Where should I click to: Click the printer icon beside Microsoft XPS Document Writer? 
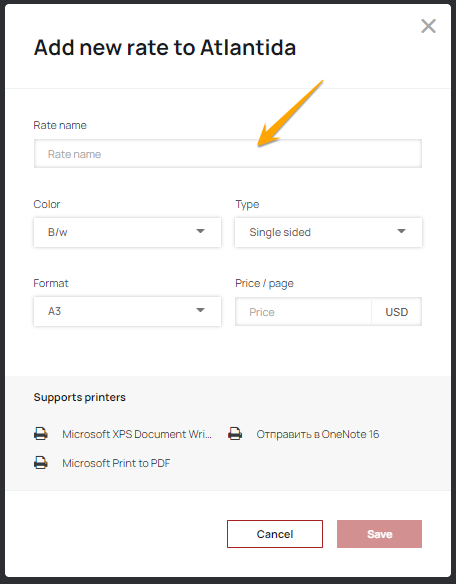(41, 434)
